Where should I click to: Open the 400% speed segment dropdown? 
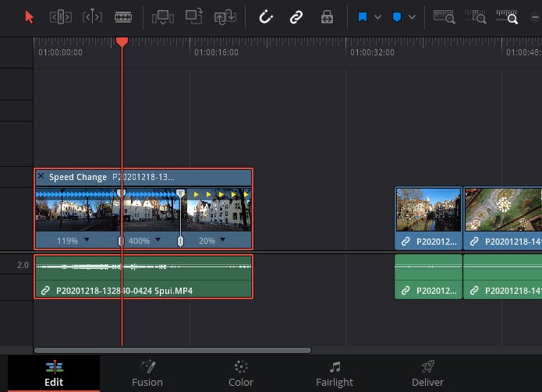pos(158,241)
